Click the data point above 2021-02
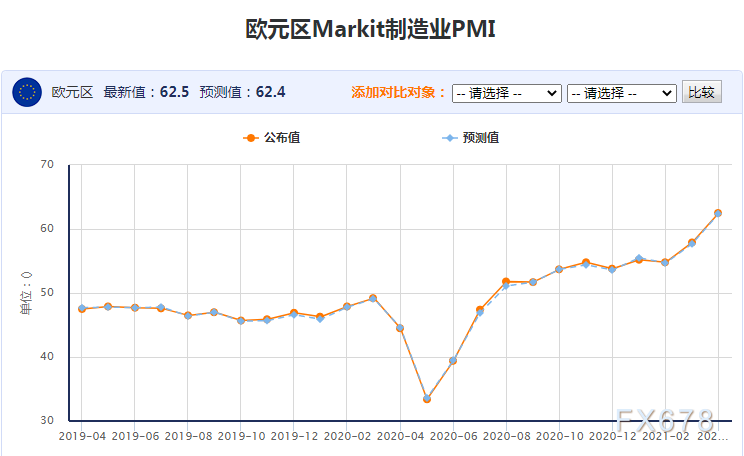Screen dimensions: 744x456 click(x=665, y=262)
